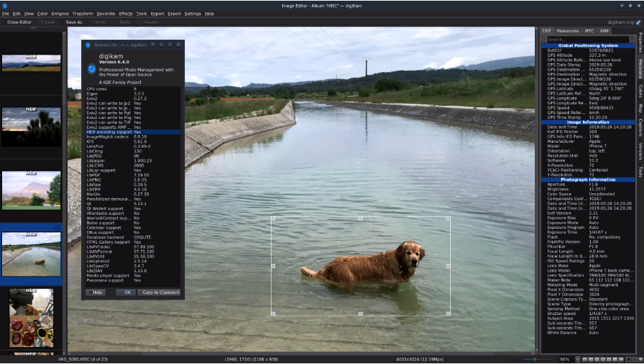
Task: Click the Close Editor toolbar button
Action: [x=19, y=22]
